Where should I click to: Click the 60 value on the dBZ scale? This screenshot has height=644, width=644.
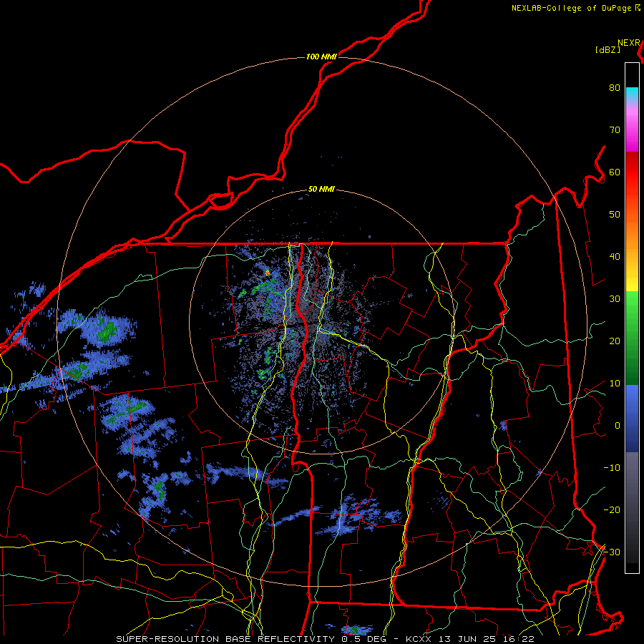(x=615, y=172)
